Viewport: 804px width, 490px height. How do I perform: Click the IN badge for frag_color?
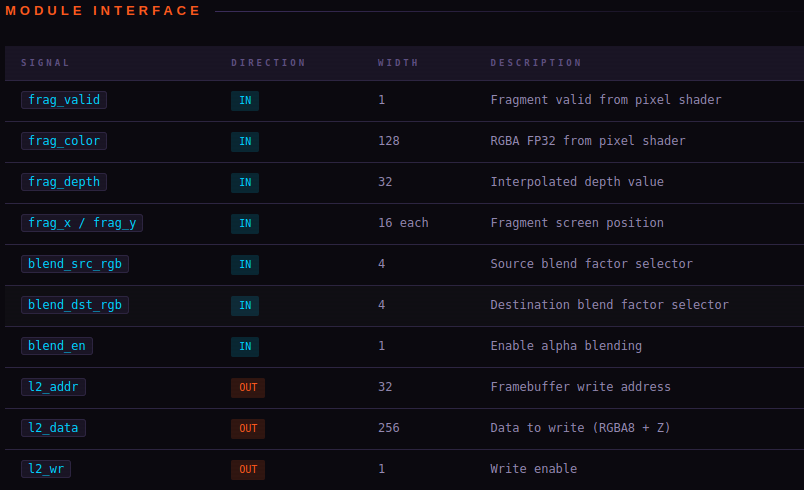pyautogui.click(x=245, y=141)
